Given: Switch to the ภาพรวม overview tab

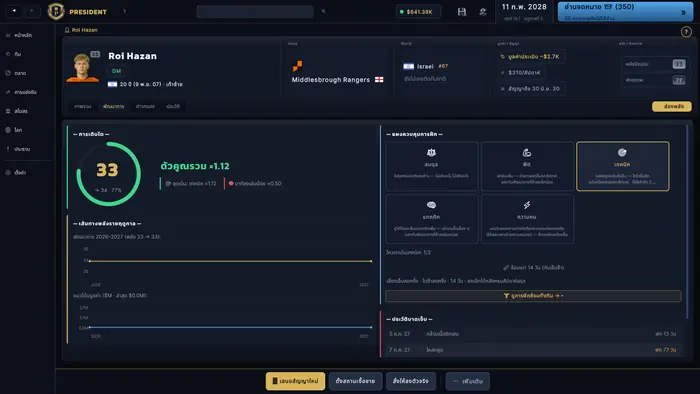Looking at the screenshot, I should coord(83,106).
